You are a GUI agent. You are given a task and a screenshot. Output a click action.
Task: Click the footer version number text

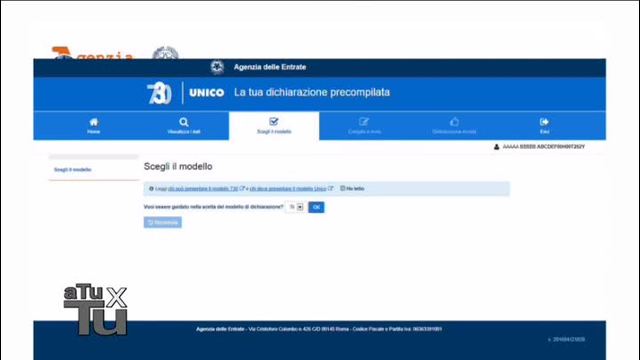pos(566,340)
